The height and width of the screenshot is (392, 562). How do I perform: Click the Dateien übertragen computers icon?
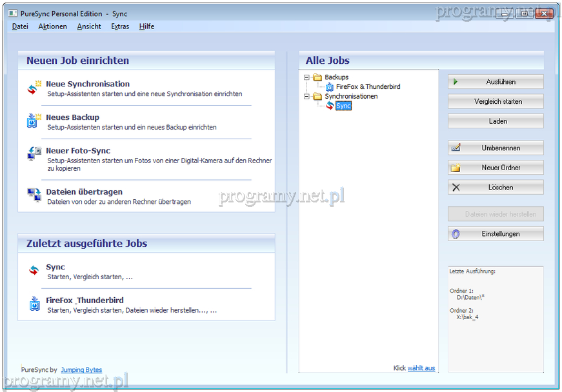pyautogui.click(x=34, y=194)
